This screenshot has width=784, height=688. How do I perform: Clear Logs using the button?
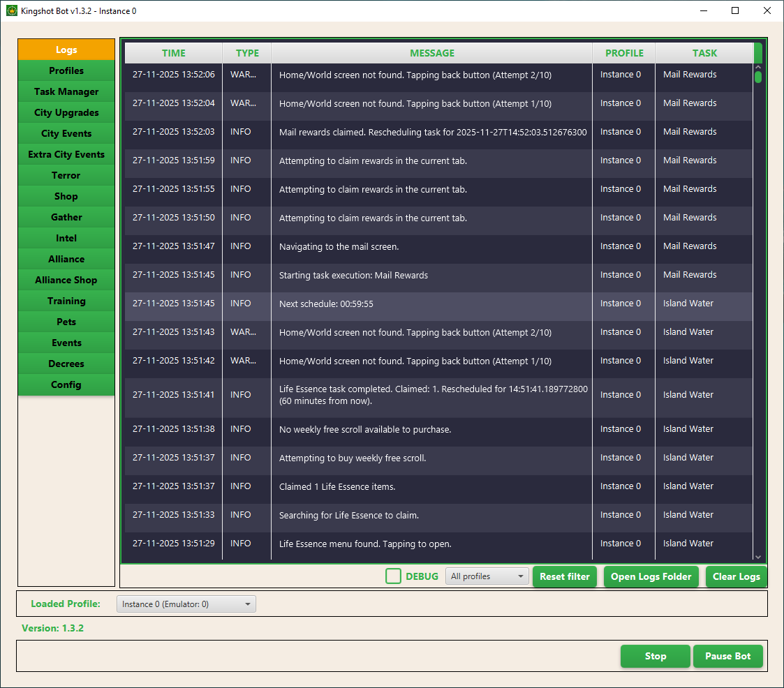coord(736,576)
